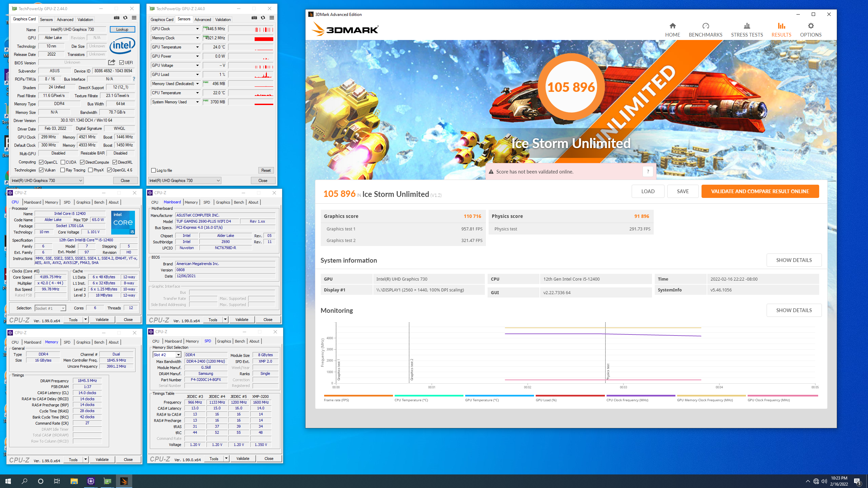This screenshot has height=488, width=868.
Task: Open the 3DMark HOME icon
Action: click(x=672, y=26)
